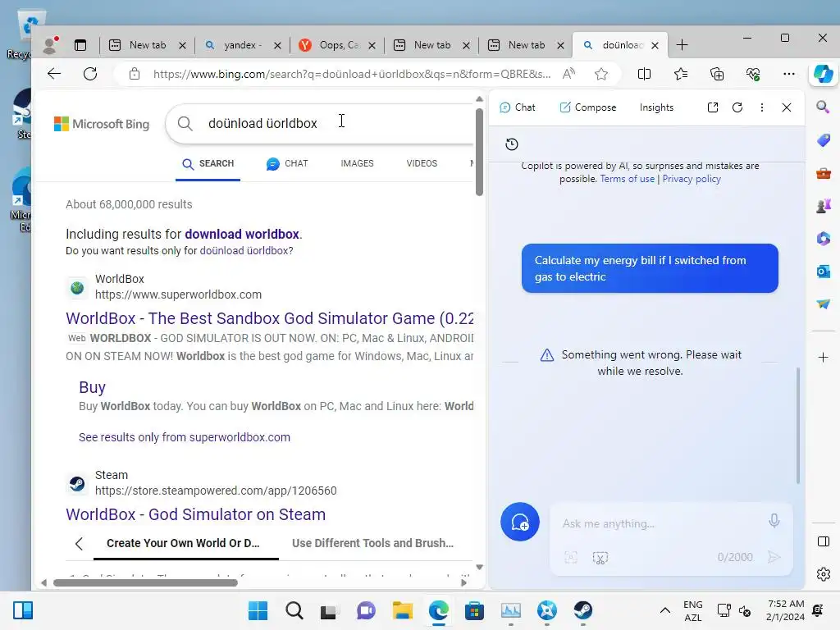
Task: Open the Favorites list icon
Action: [x=681, y=74]
